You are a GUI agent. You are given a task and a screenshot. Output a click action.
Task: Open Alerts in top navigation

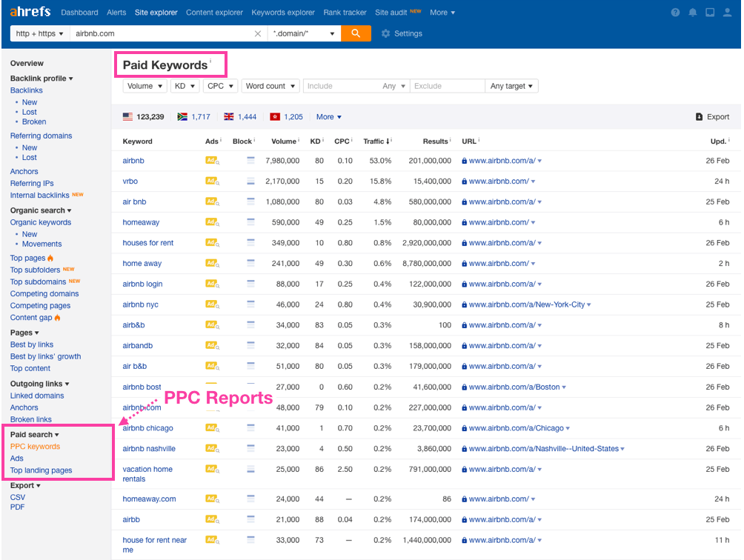click(116, 13)
